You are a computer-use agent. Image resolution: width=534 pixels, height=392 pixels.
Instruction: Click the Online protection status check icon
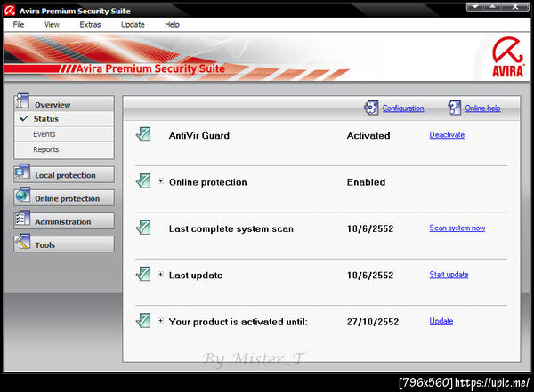[x=143, y=180]
